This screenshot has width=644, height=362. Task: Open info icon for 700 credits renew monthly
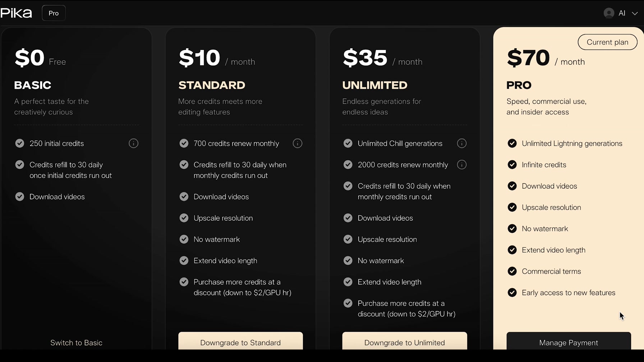click(298, 143)
